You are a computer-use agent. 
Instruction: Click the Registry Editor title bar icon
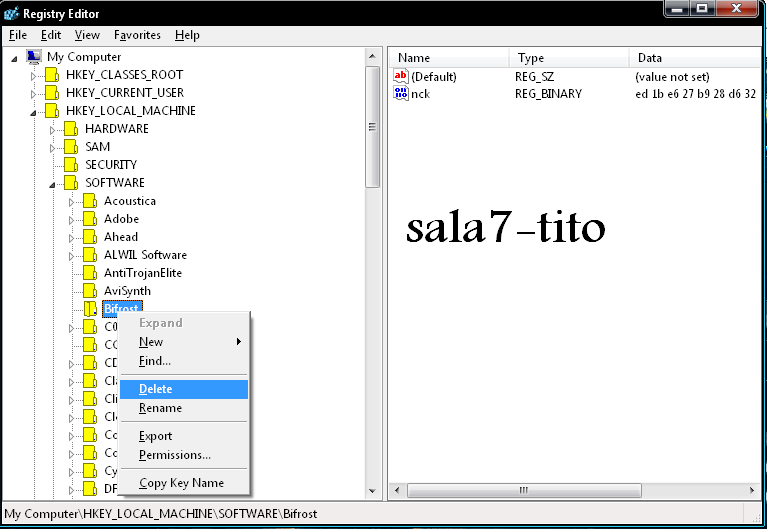[11, 14]
